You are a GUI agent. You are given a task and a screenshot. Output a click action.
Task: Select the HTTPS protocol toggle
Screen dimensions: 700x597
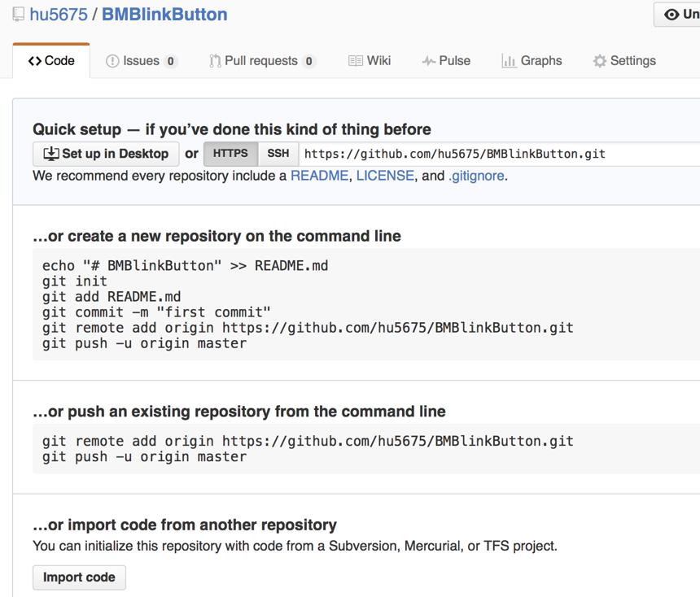click(230, 154)
